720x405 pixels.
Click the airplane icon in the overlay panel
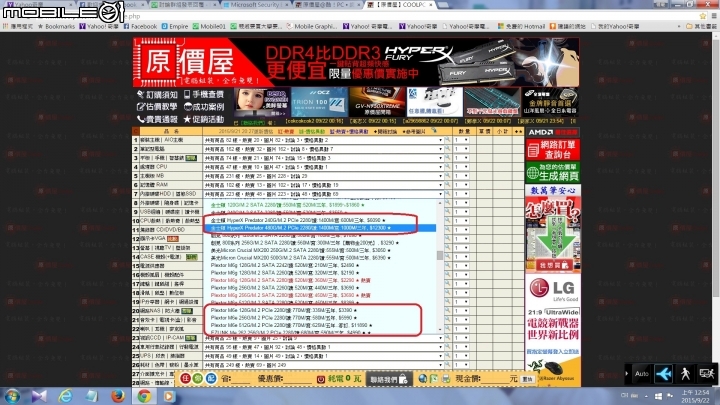click(664, 374)
